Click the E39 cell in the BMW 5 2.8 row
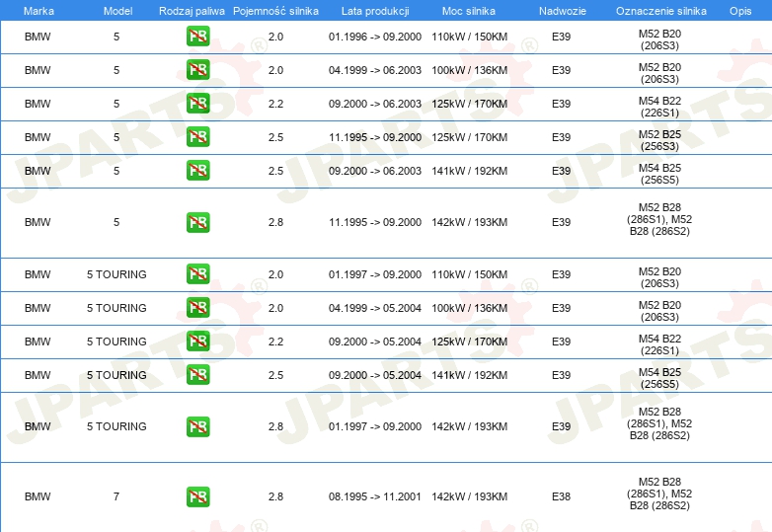The width and height of the screenshot is (772, 532). click(561, 222)
